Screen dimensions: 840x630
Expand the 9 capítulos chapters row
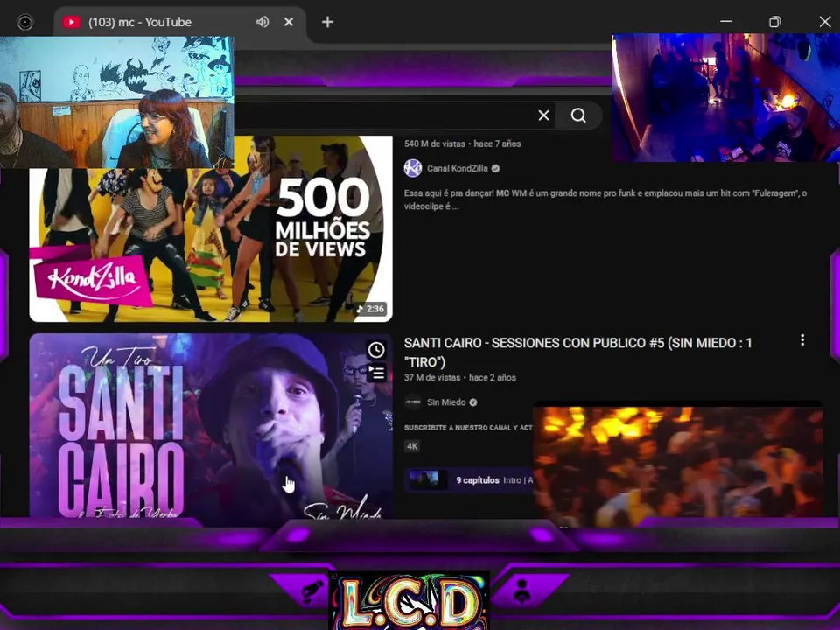coord(469,480)
